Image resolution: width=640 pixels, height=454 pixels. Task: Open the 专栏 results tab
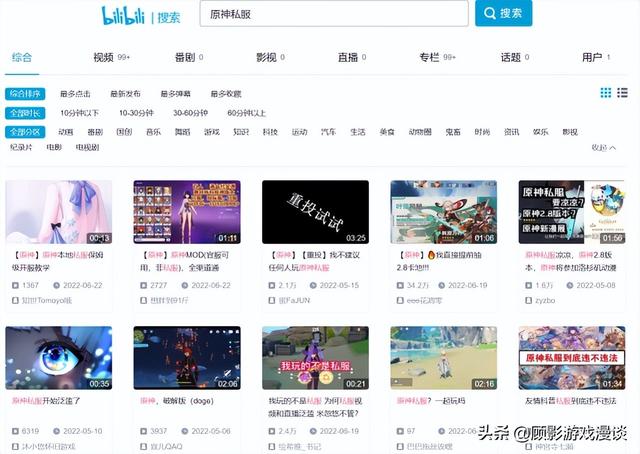pos(429,57)
